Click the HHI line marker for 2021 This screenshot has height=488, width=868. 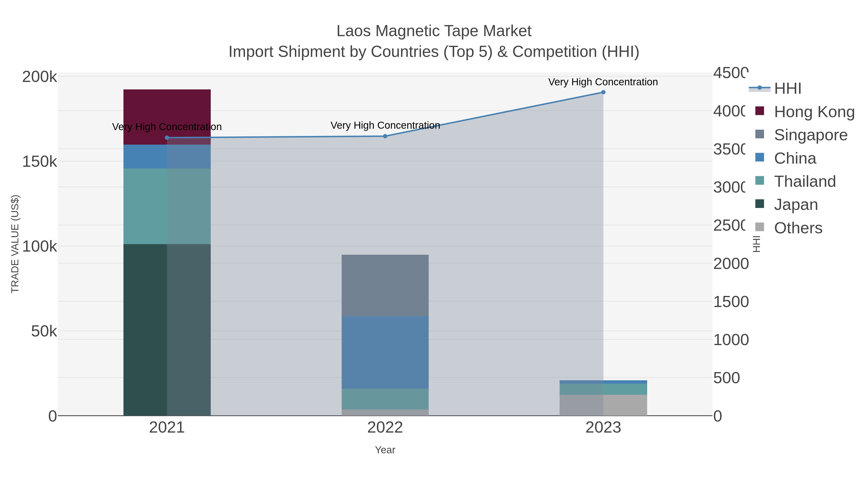pyautogui.click(x=167, y=138)
